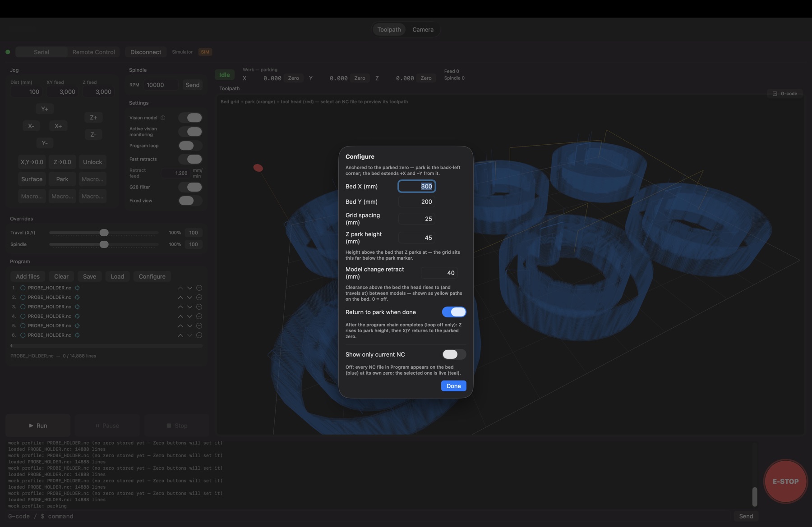Click the Park button

pyautogui.click(x=62, y=179)
